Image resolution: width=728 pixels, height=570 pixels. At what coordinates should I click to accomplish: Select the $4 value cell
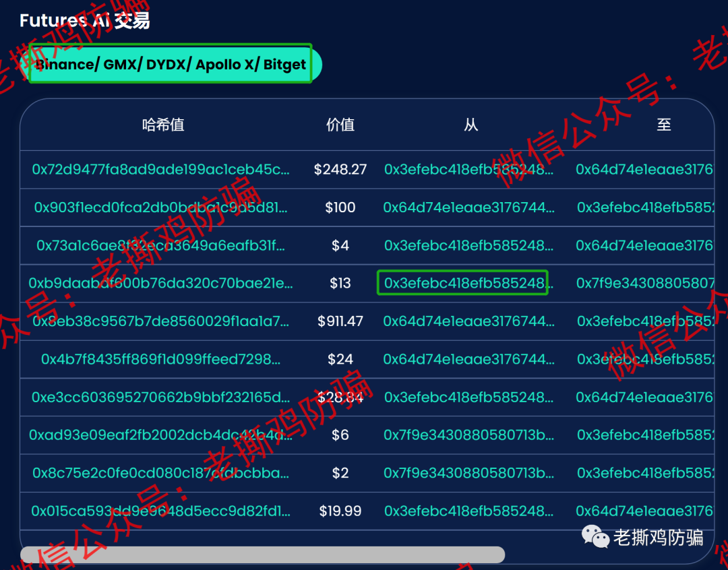340,245
